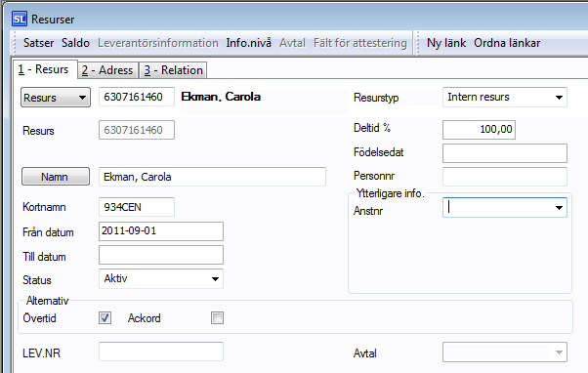The image size is (588, 373).
Task: Click the LEV.NR input field
Action: click(x=161, y=352)
